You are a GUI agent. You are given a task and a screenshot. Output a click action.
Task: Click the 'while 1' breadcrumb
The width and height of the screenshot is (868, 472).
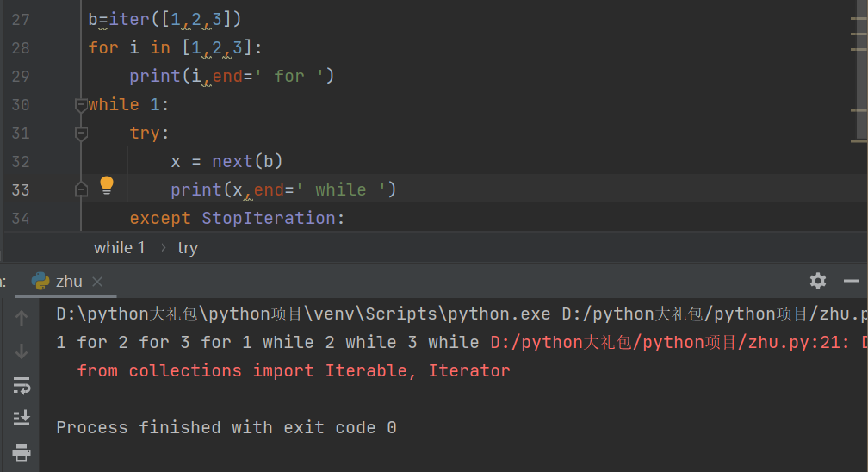pyautogui.click(x=119, y=248)
